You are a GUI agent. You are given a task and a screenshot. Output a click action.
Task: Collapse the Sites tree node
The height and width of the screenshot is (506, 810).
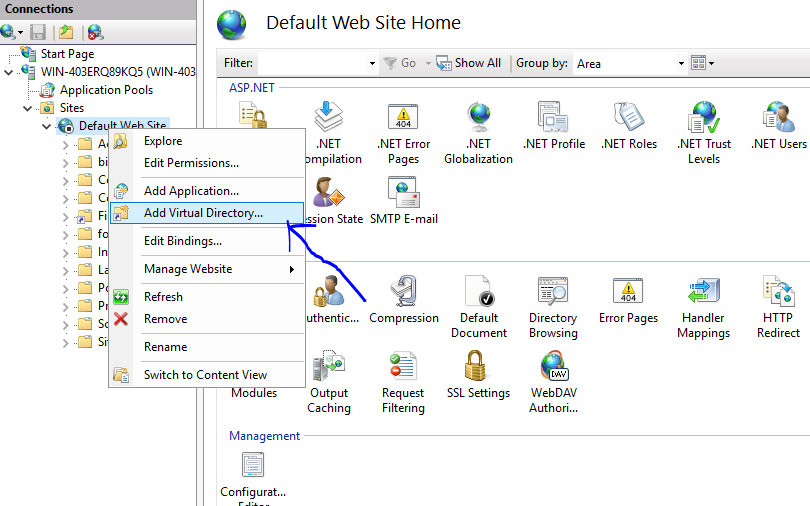27,108
